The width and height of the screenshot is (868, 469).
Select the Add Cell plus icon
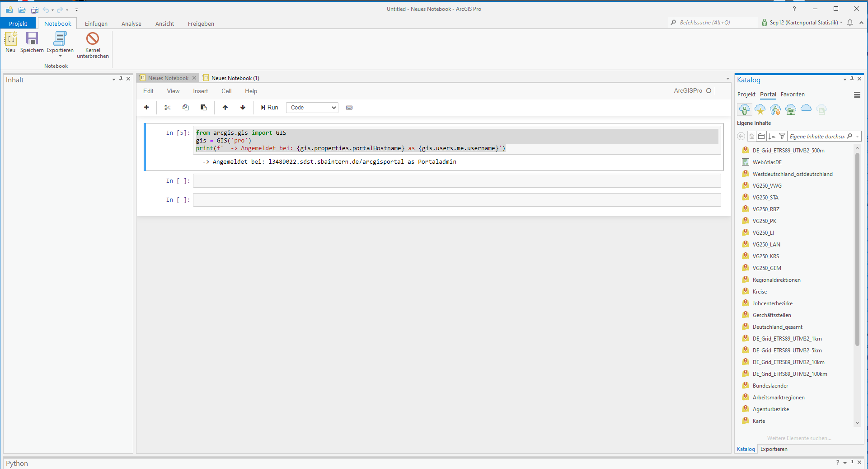pos(146,108)
